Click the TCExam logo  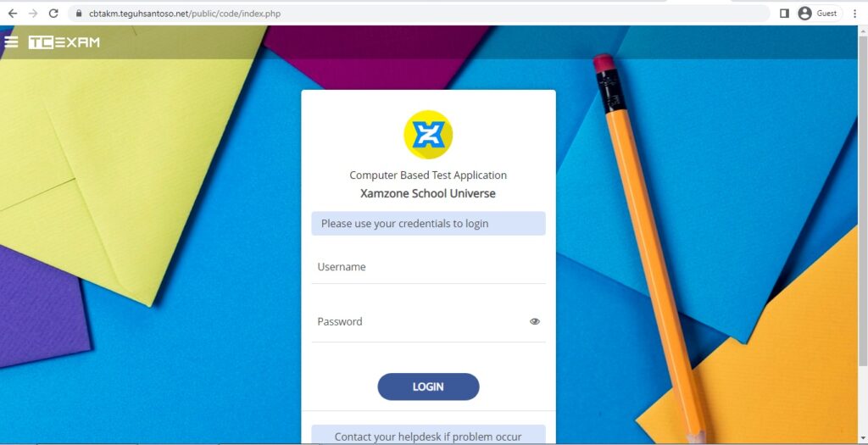pyautogui.click(x=64, y=42)
